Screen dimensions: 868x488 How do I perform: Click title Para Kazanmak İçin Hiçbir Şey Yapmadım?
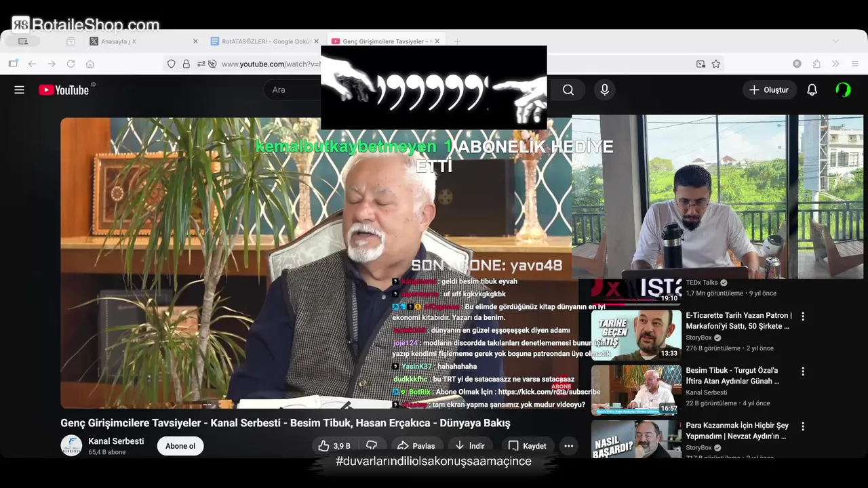coord(737,431)
